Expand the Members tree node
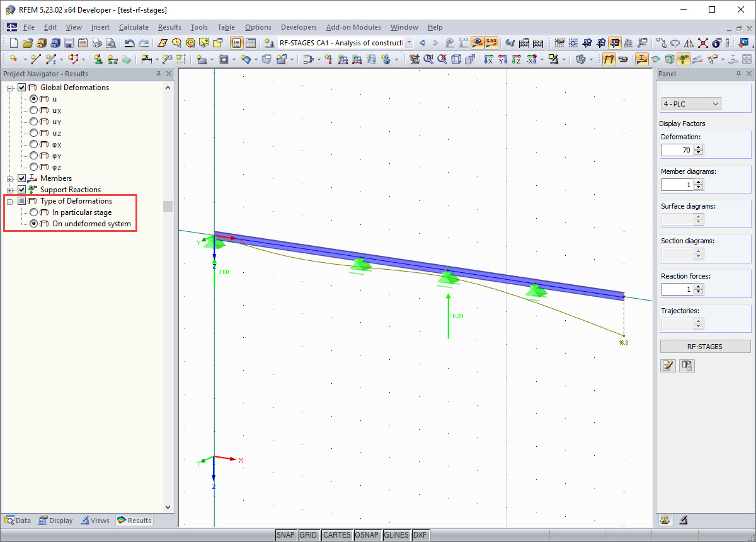 [x=11, y=178]
